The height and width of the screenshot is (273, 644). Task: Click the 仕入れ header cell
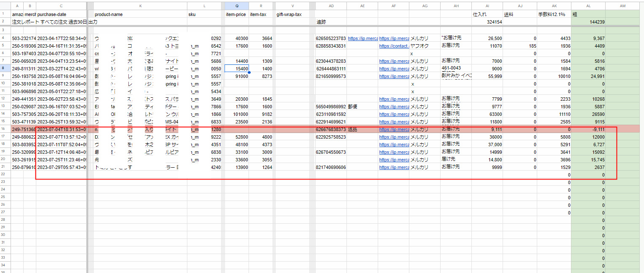[487, 14]
